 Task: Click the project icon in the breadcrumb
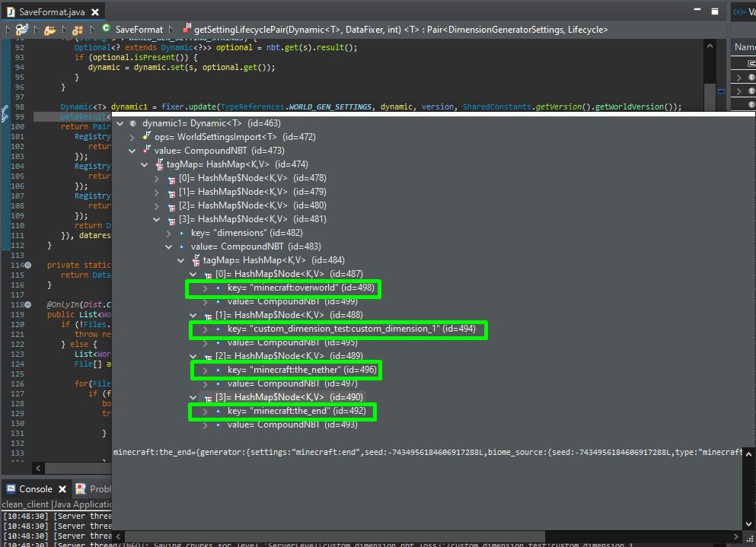21,29
